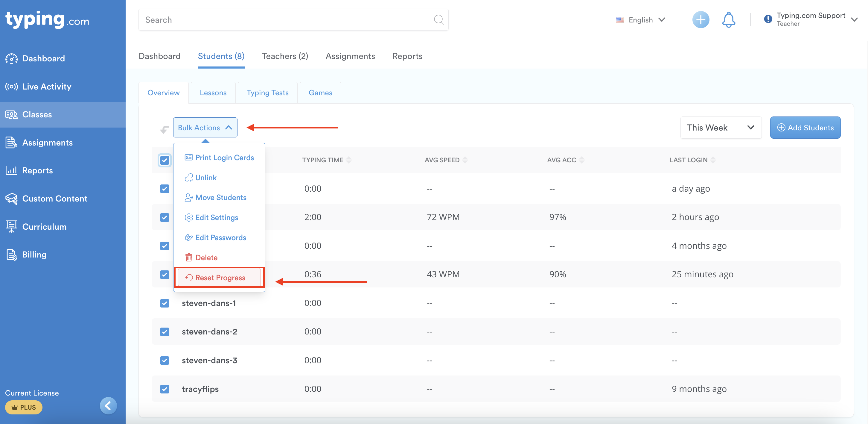The height and width of the screenshot is (424, 868).
Task: Open the This Week date filter
Action: tap(721, 128)
